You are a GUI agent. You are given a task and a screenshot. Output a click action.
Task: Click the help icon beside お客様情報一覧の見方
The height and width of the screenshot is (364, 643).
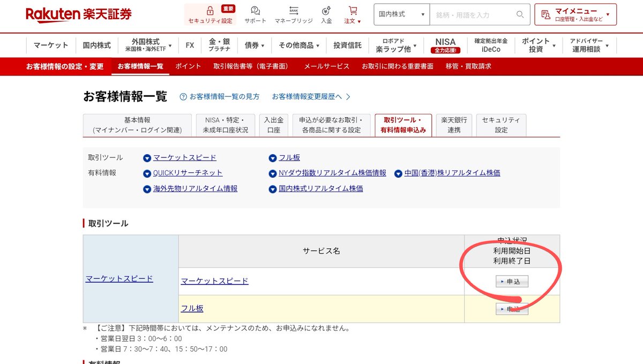[183, 97]
